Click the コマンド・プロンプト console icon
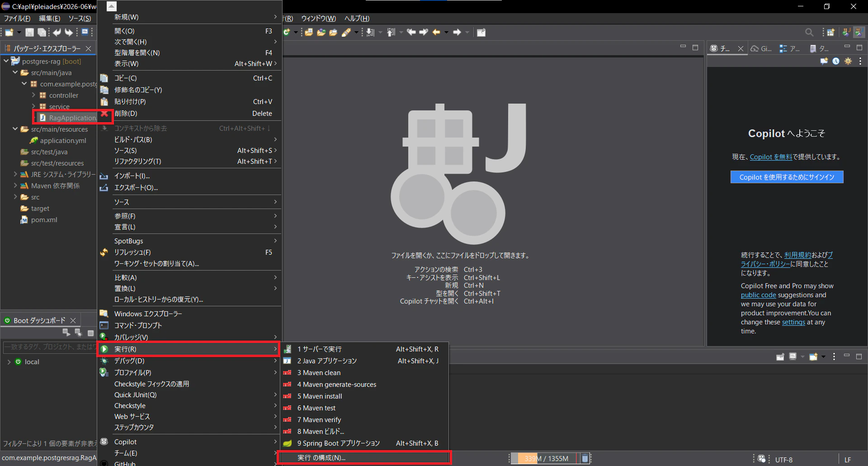Image resolution: width=868 pixels, height=466 pixels. click(x=104, y=325)
